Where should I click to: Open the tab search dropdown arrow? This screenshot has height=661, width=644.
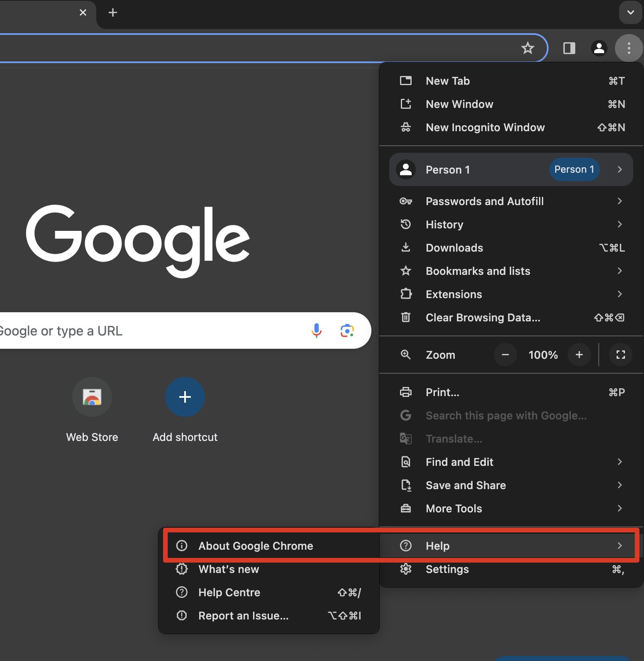630,12
